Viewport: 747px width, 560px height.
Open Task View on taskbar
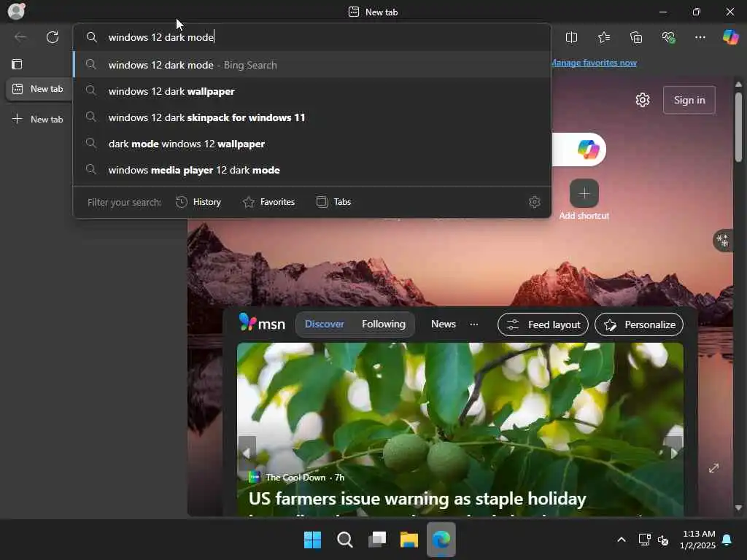(377, 540)
